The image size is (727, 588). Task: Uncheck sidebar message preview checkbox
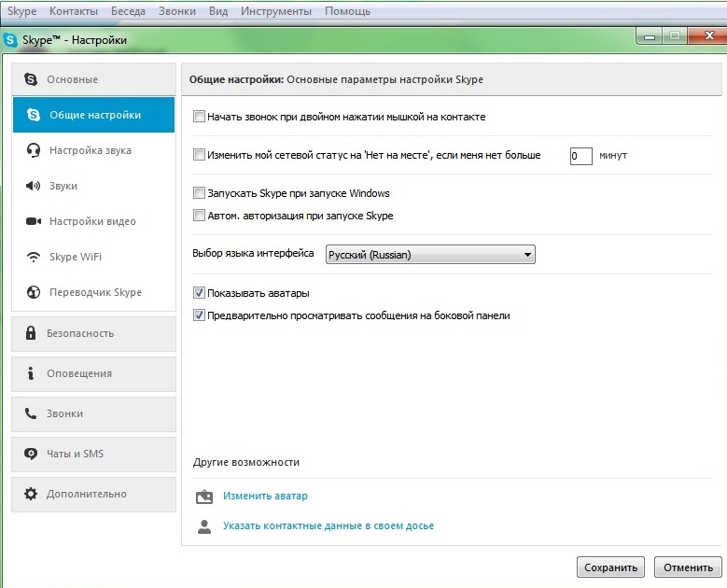pos(199,315)
